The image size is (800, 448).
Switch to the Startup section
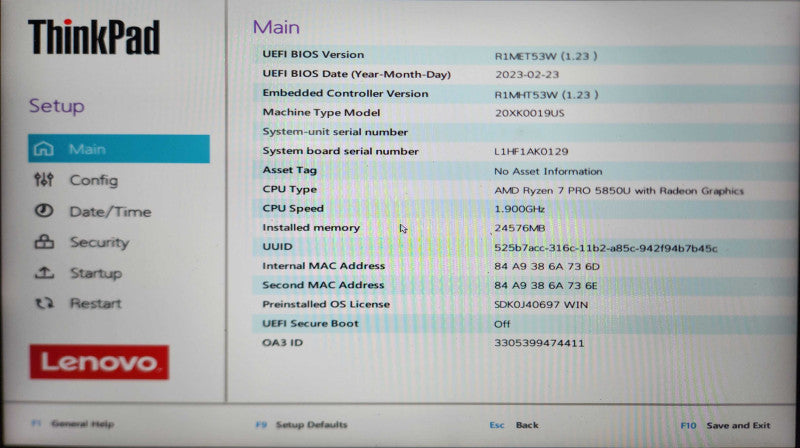(96, 273)
